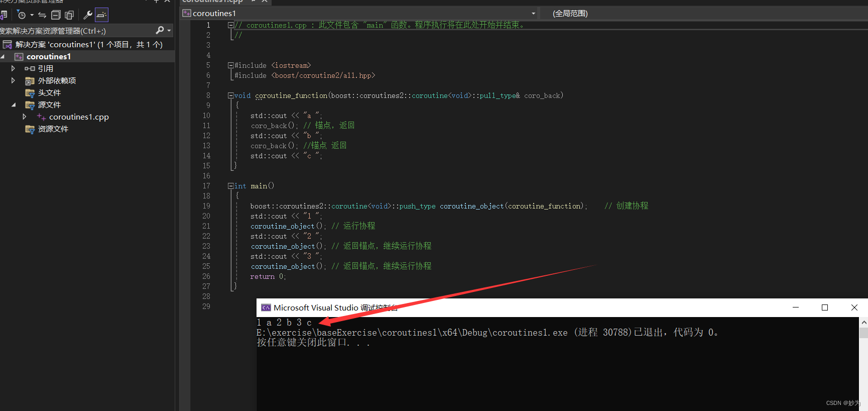The height and width of the screenshot is (411, 868).
Task: Click the magnifier icon in Solution Explorer search
Action: pos(160,31)
